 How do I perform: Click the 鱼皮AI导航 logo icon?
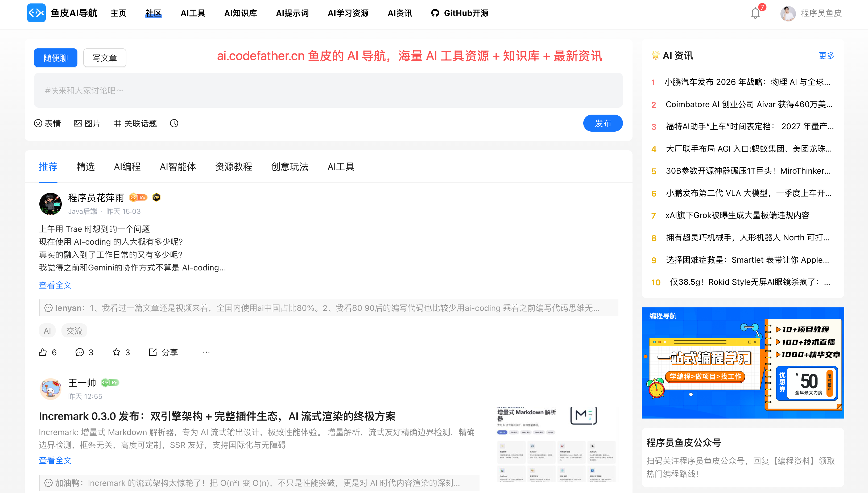[36, 13]
